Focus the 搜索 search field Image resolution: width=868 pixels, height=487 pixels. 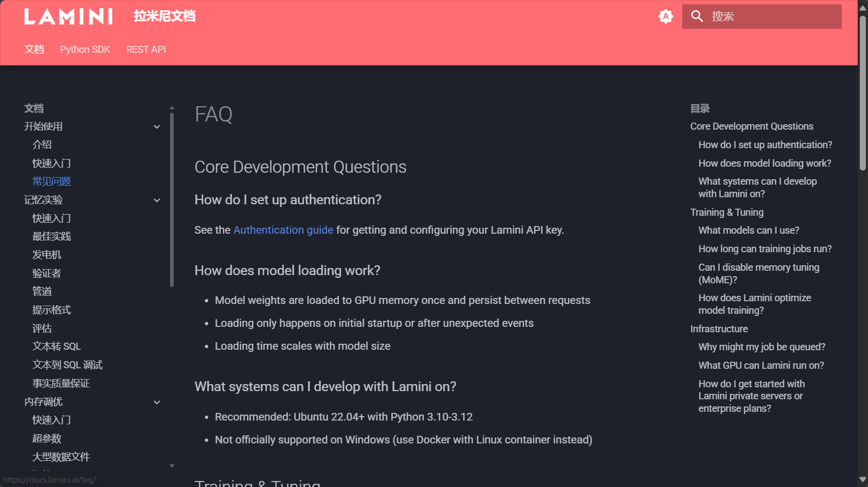[762, 16]
